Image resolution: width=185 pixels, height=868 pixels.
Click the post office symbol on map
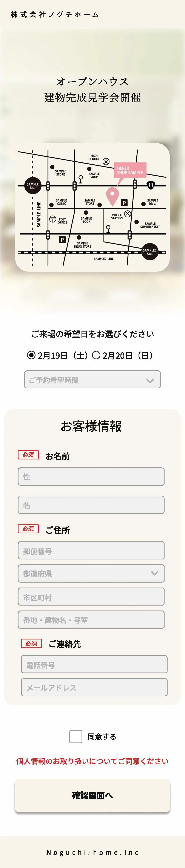point(53,219)
